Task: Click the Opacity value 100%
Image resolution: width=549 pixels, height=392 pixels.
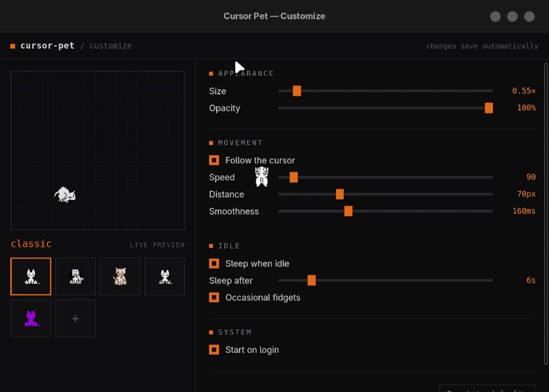Action: [x=526, y=108]
